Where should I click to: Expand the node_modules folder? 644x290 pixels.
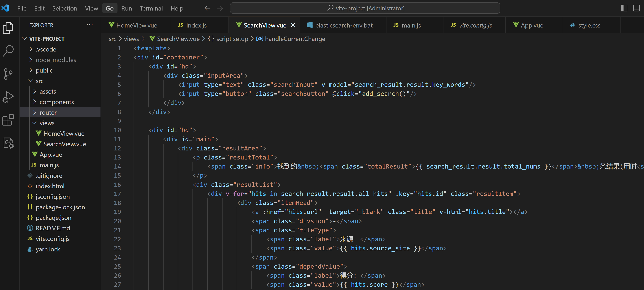(60, 60)
